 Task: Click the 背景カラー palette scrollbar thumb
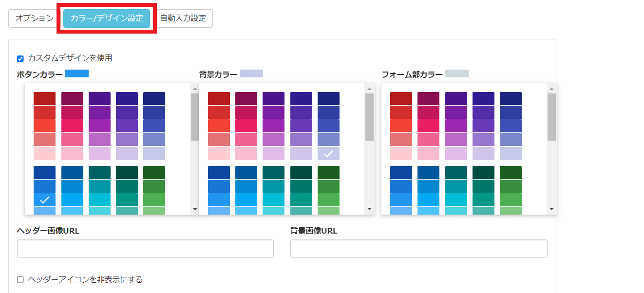pos(369,117)
